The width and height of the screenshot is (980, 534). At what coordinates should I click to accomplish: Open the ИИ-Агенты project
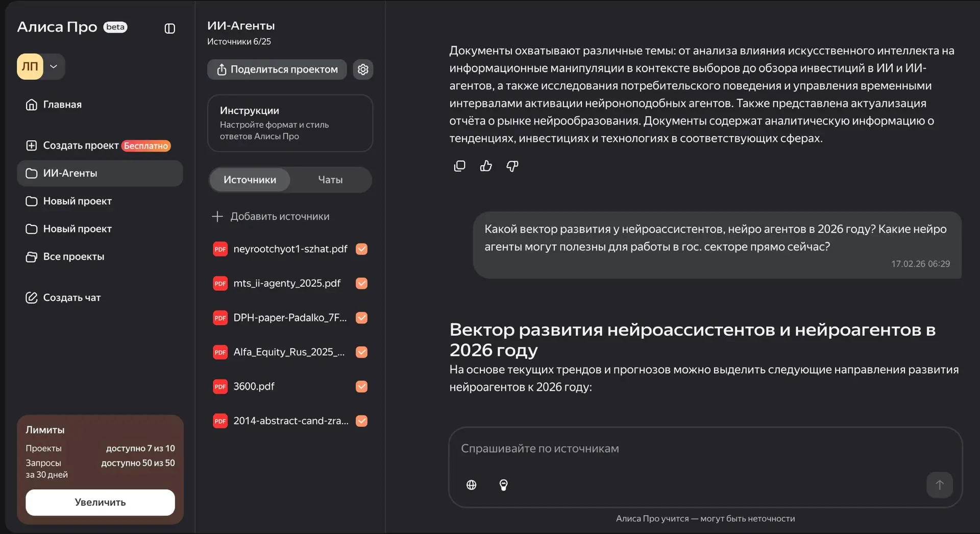[x=100, y=173]
